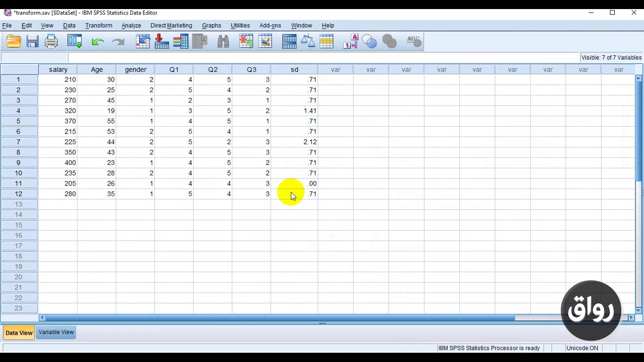This screenshot has height=362, width=644.
Task: Select the Data View tab
Action: pos(19,333)
